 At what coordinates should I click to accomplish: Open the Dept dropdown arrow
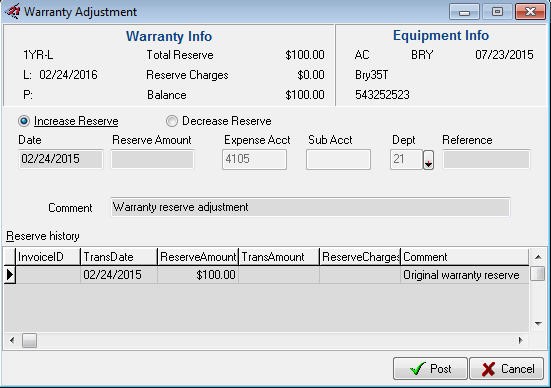click(428, 160)
